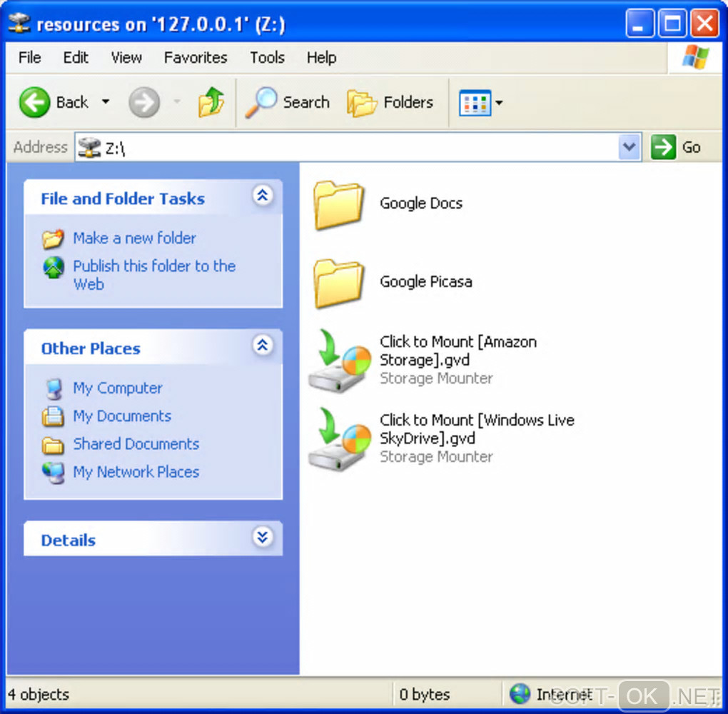Viewport: 728px width, 714px height.
Task: Minimize the Explorer window
Action: tap(639, 23)
